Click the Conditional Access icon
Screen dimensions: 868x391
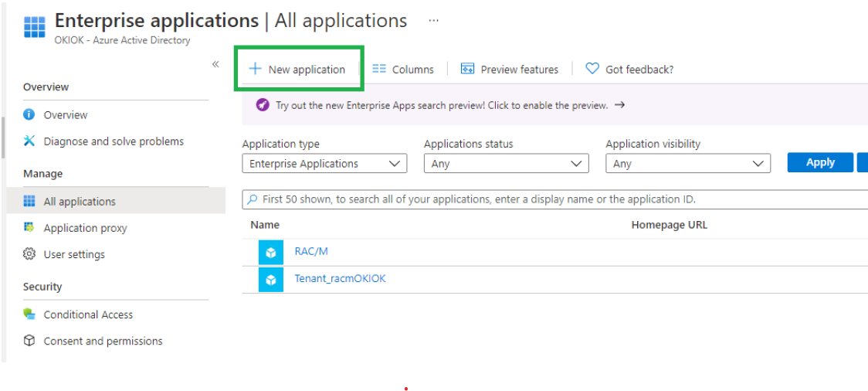click(x=29, y=314)
